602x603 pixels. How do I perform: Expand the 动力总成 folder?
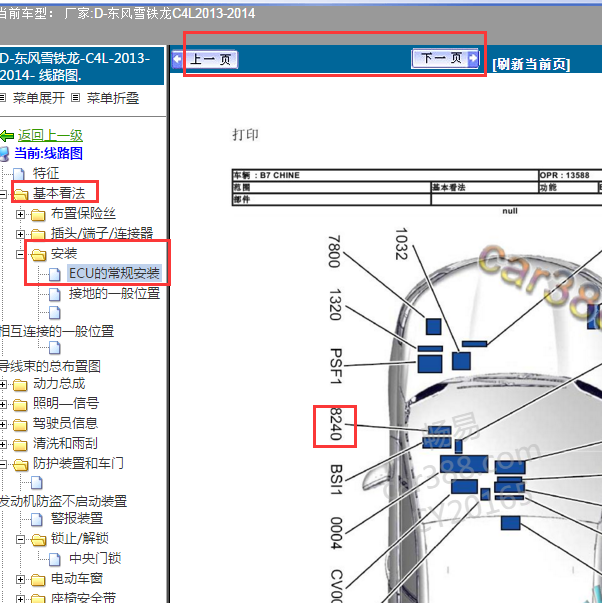(3, 384)
